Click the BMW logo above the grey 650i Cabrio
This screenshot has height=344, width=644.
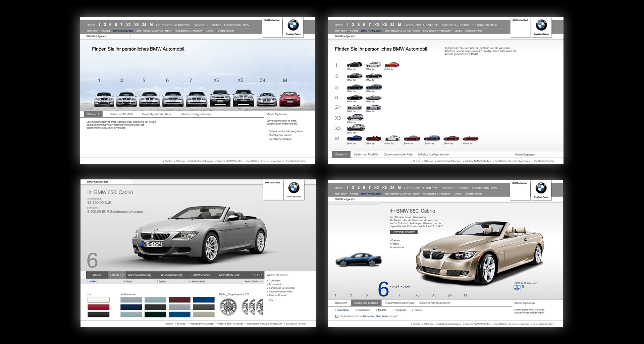pos(294,188)
